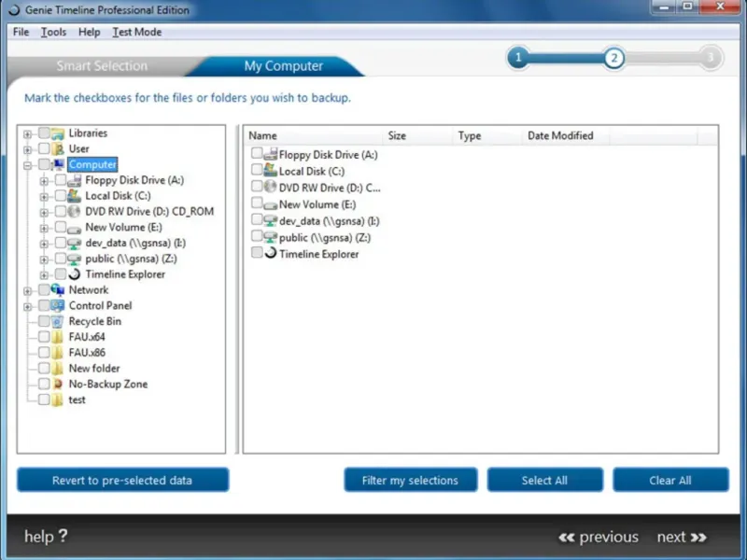This screenshot has height=560, width=747.
Task: Open the Test Mode menu
Action: 136,32
